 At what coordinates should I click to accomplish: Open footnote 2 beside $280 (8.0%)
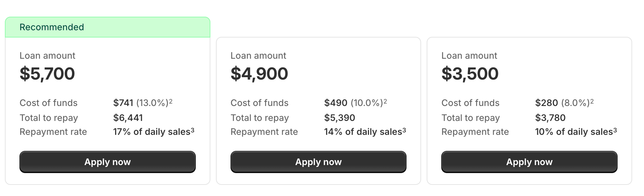coord(592,101)
